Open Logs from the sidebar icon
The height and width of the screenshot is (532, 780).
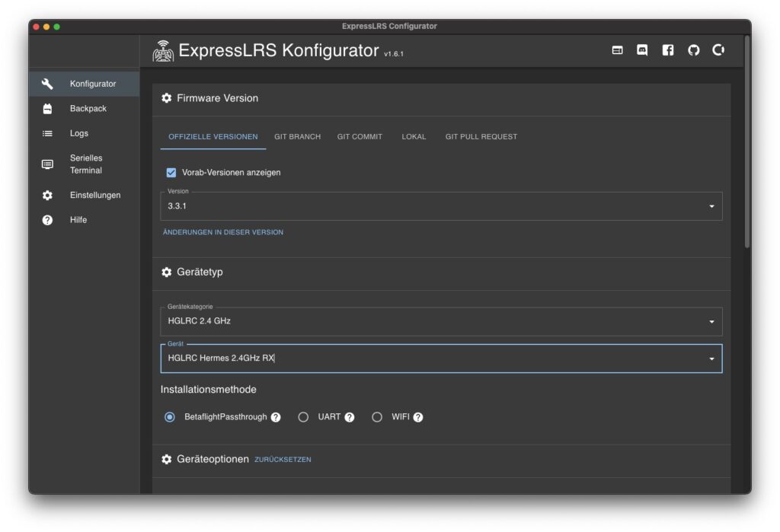coord(47,133)
